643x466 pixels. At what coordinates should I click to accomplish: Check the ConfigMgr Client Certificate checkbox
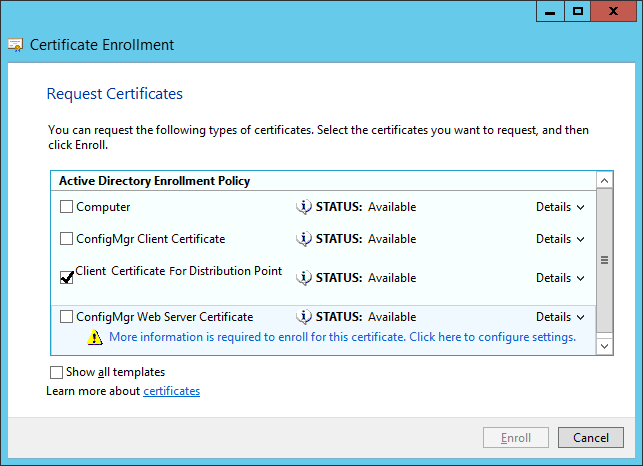(66, 238)
